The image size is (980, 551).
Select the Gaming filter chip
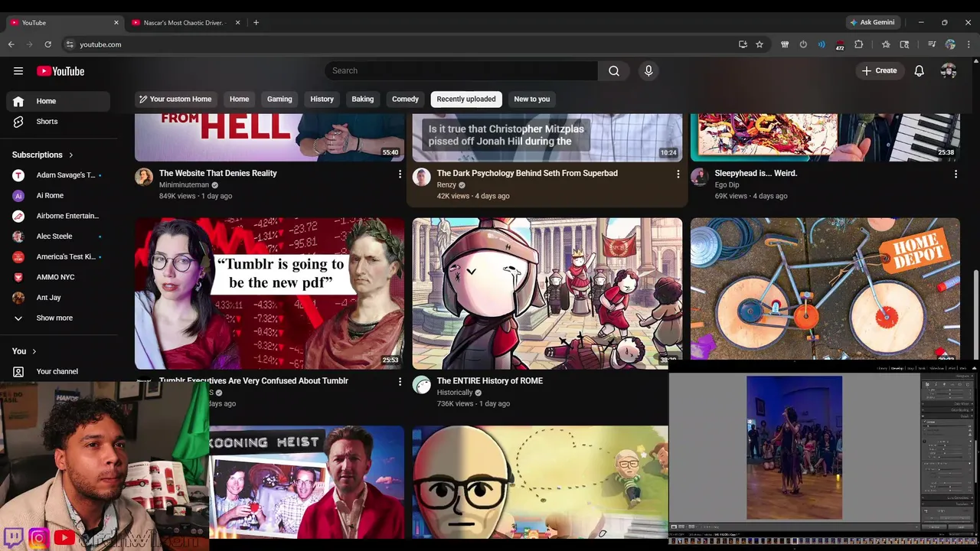coord(279,99)
